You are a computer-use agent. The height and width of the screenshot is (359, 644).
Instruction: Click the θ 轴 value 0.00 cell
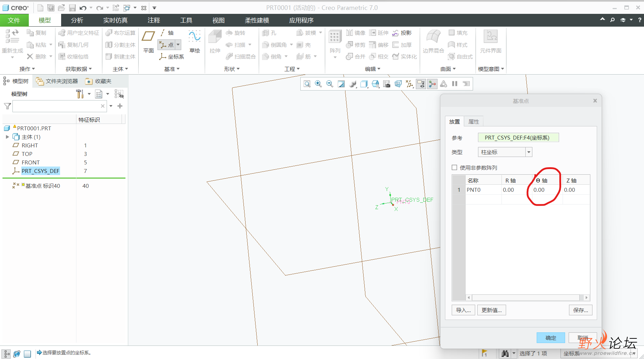[547, 190]
